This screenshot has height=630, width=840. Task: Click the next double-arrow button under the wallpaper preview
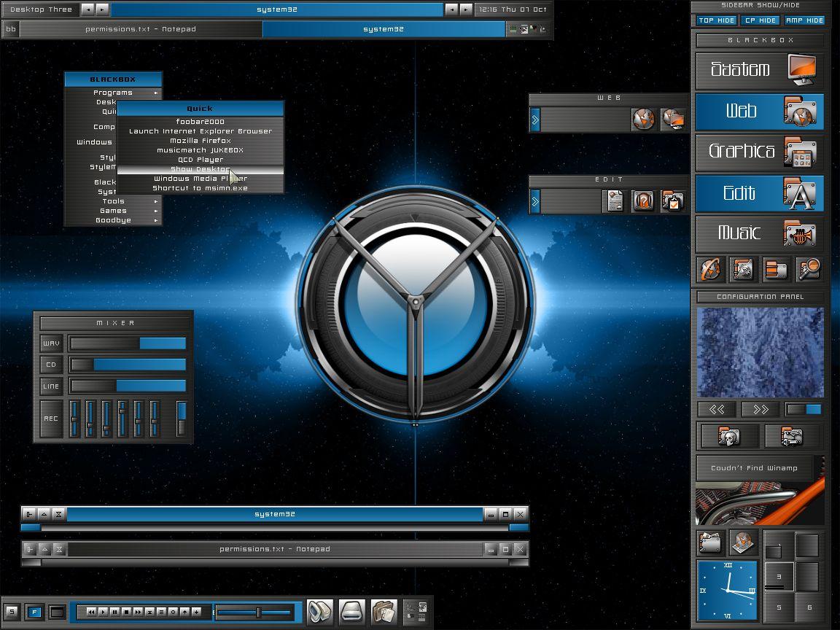coord(761,410)
